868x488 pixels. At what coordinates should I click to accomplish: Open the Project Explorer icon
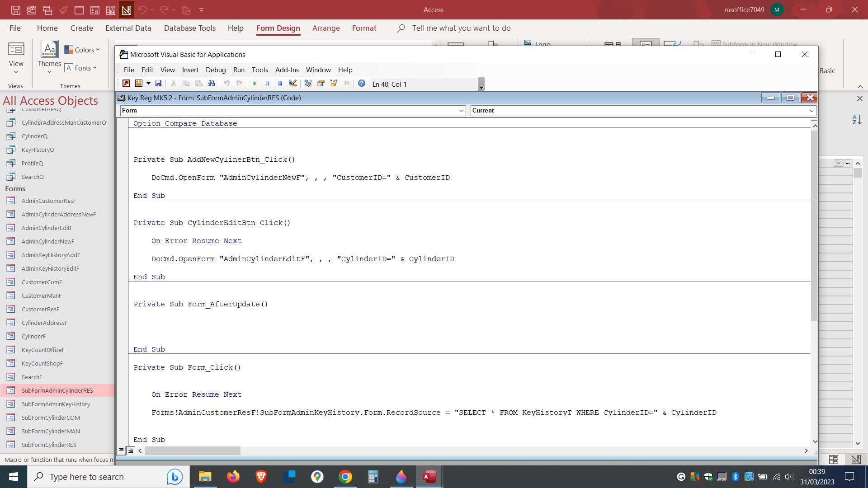308,84
